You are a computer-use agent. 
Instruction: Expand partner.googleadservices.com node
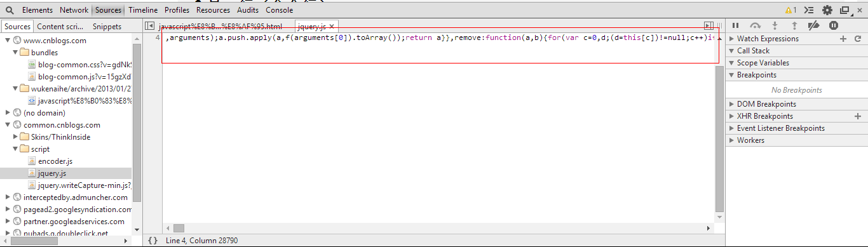(x=8, y=222)
